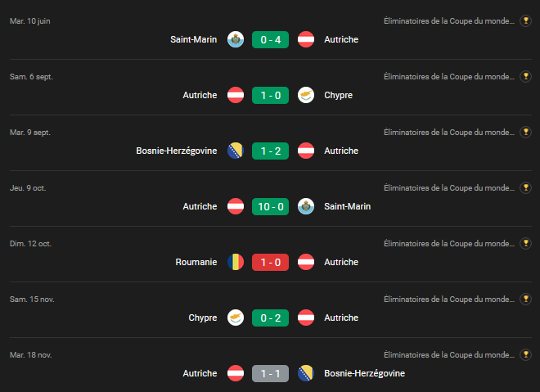
Task: Open the competition link on the 15 nov. row
Action: pyautogui.click(x=449, y=300)
